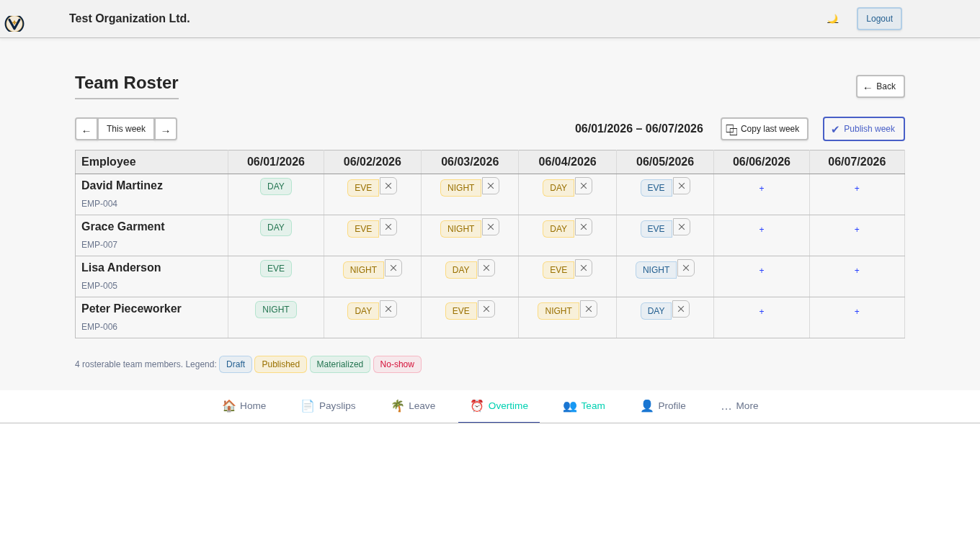Add shift for Grace Garment on 06/07

[857, 230]
